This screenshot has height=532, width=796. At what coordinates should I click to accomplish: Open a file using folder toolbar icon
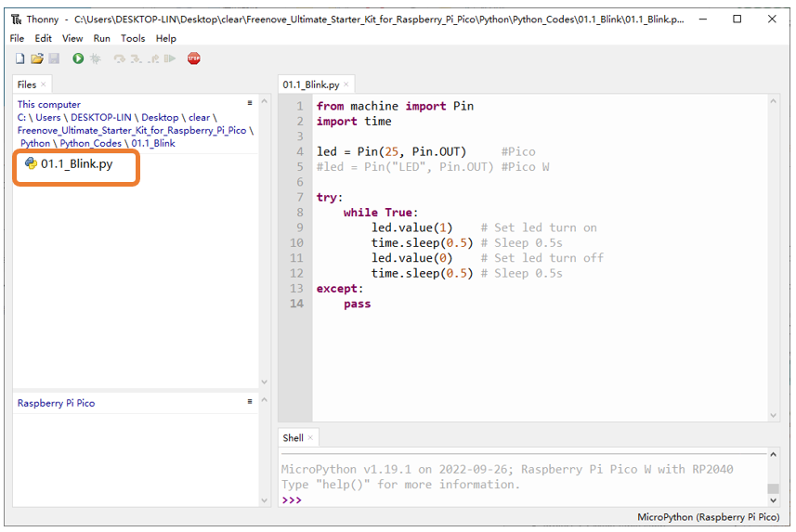coord(37,58)
